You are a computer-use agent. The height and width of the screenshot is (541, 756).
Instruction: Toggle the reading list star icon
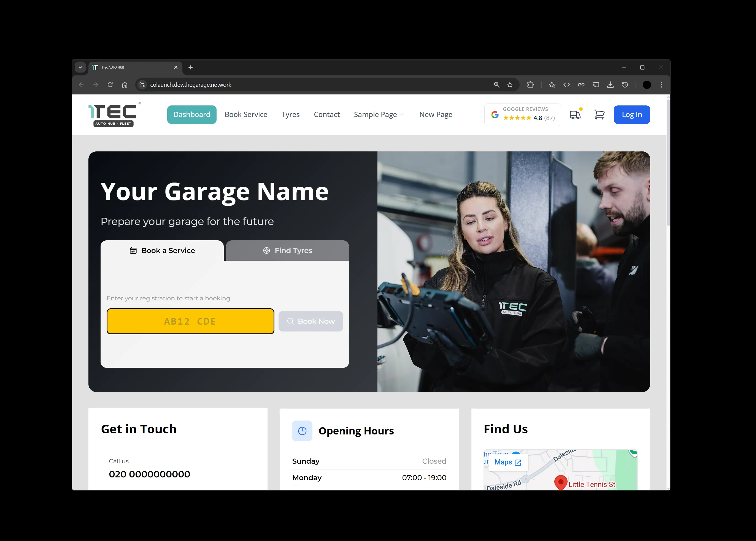[x=552, y=85]
